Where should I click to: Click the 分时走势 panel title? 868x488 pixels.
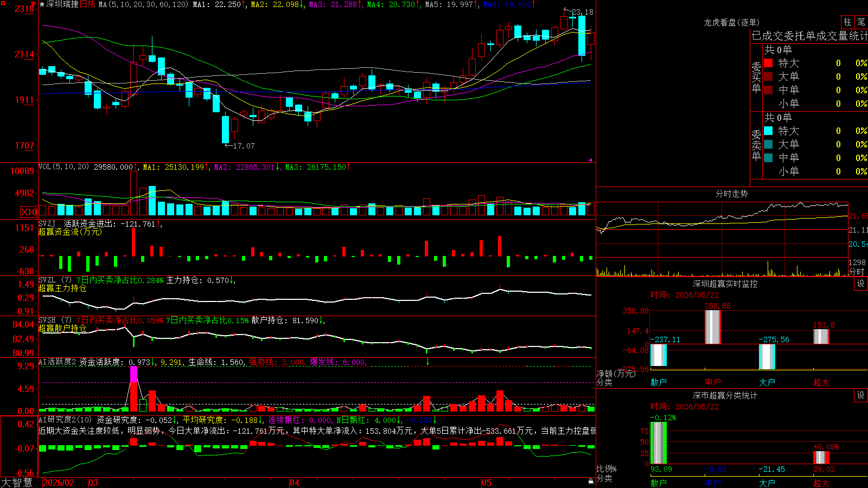pyautogui.click(x=732, y=194)
